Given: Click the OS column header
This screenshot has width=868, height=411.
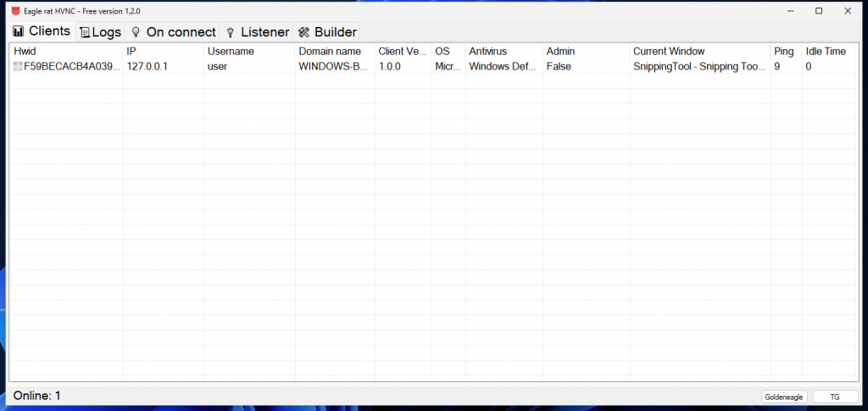Looking at the screenshot, I should click(448, 52).
